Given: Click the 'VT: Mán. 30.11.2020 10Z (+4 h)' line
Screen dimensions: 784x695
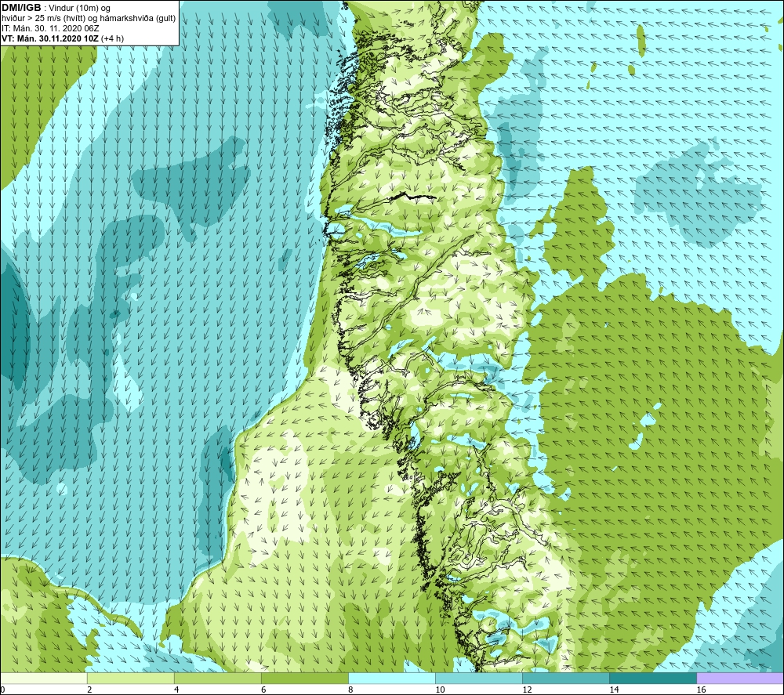Looking at the screenshot, I should (63, 38).
